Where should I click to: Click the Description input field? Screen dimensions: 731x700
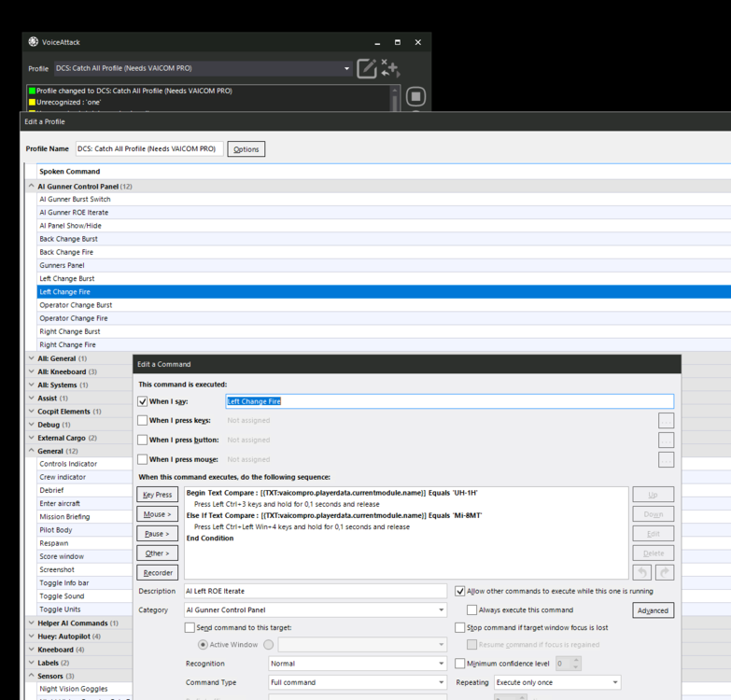316,591
